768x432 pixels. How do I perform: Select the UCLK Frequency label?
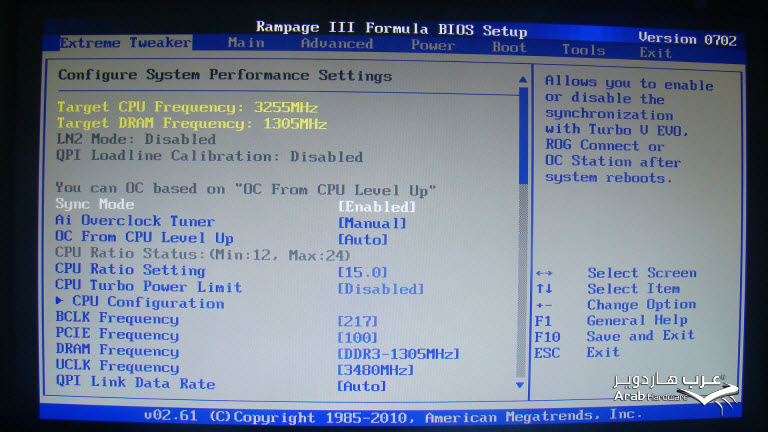(118, 366)
